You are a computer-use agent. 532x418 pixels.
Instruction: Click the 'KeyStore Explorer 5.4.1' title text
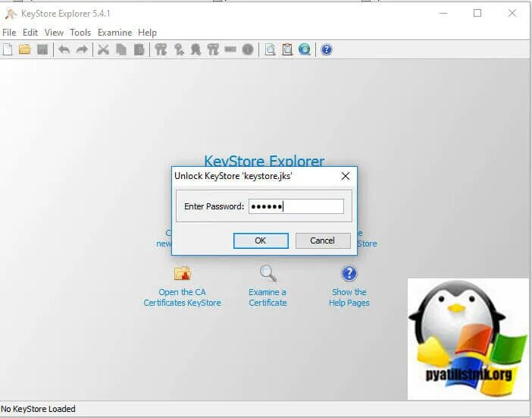(66, 14)
